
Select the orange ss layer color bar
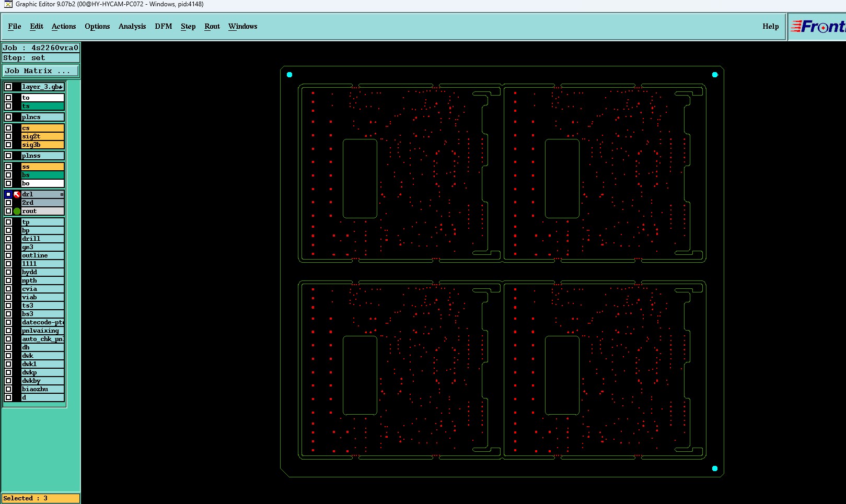click(43, 167)
